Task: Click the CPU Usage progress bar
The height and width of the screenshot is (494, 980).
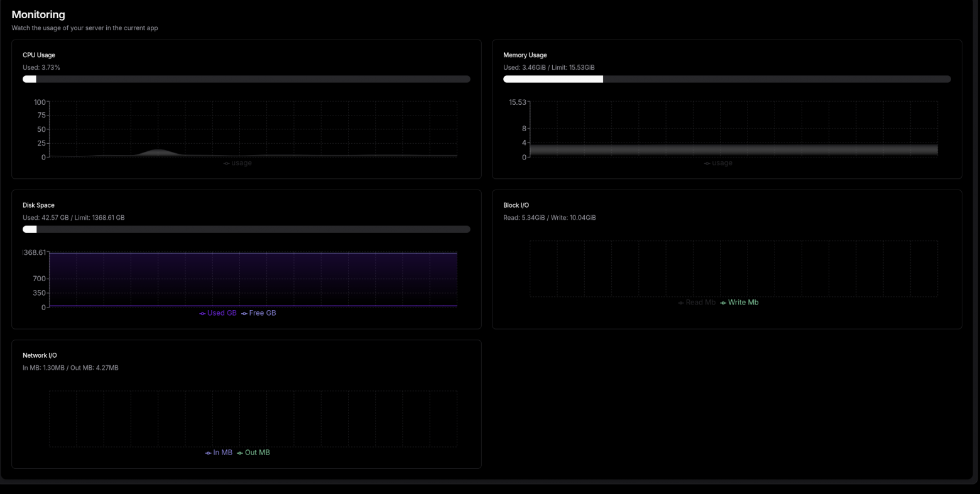Action: click(x=246, y=78)
